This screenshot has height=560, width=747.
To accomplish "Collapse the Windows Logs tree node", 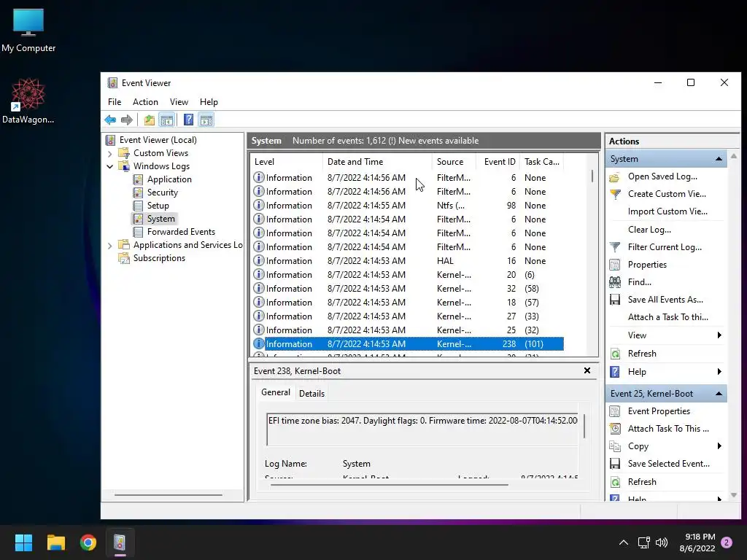I will (x=110, y=167).
